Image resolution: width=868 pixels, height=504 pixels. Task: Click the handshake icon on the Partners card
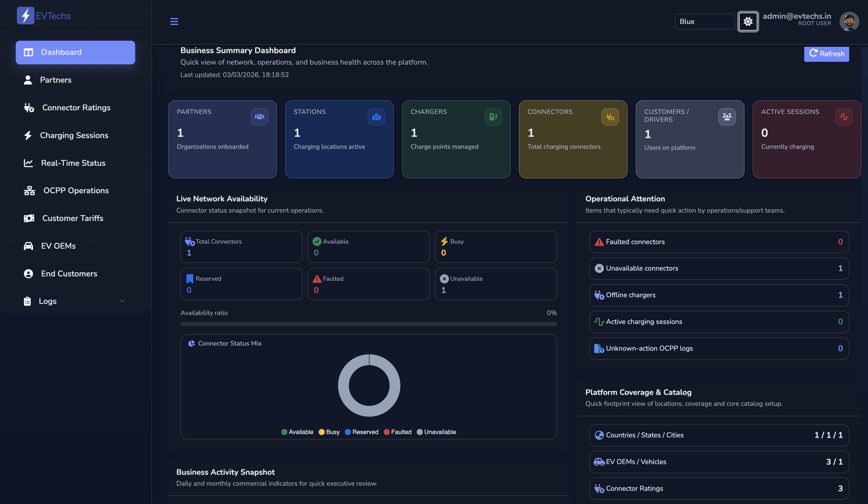pos(260,116)
